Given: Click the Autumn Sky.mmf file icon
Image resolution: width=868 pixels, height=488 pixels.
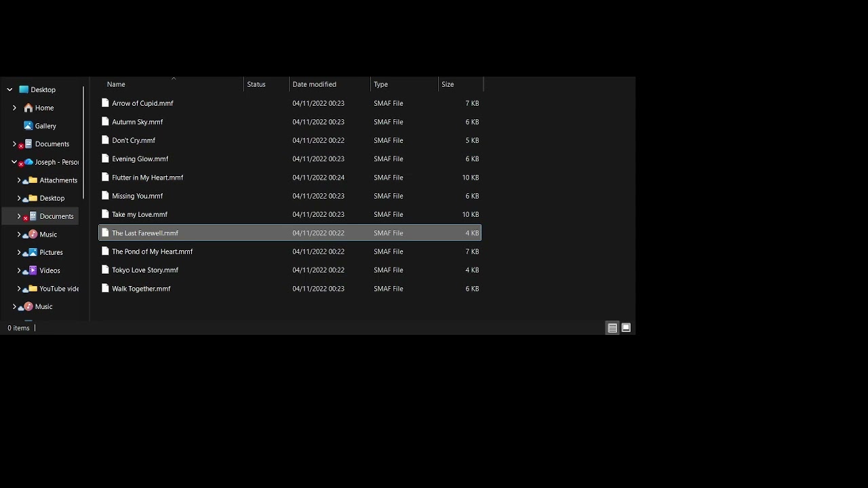Looking at the screenshot, I should pyautogui.click(x=105, y=121).
